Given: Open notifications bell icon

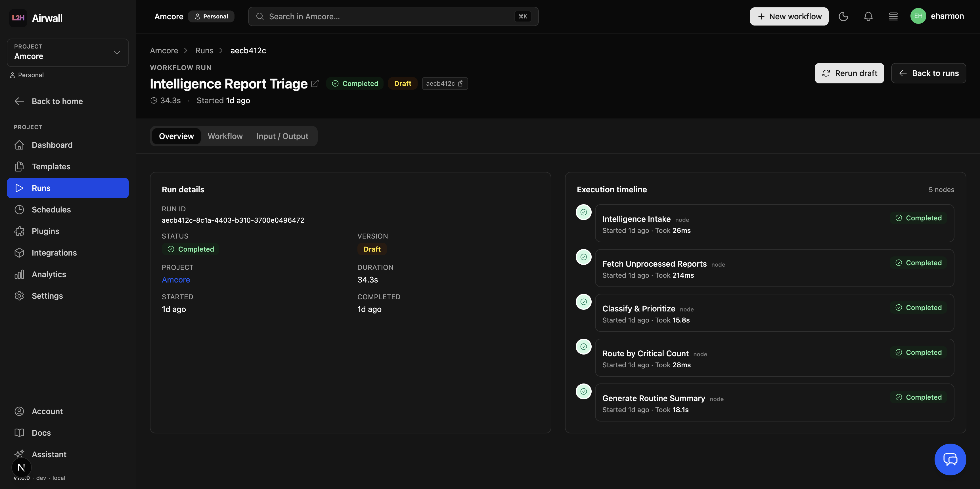Looking at the screenshot, I should pos(868,16).
